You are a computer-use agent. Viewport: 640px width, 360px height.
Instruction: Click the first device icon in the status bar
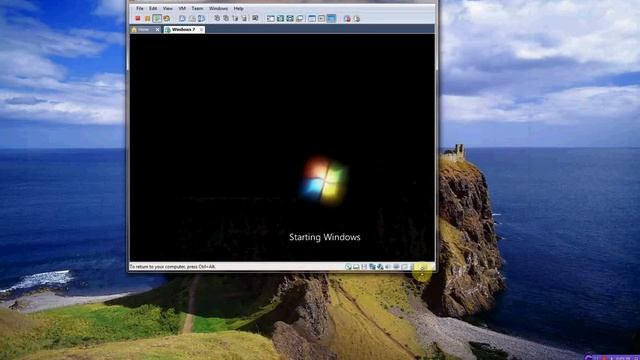[348, 267]
